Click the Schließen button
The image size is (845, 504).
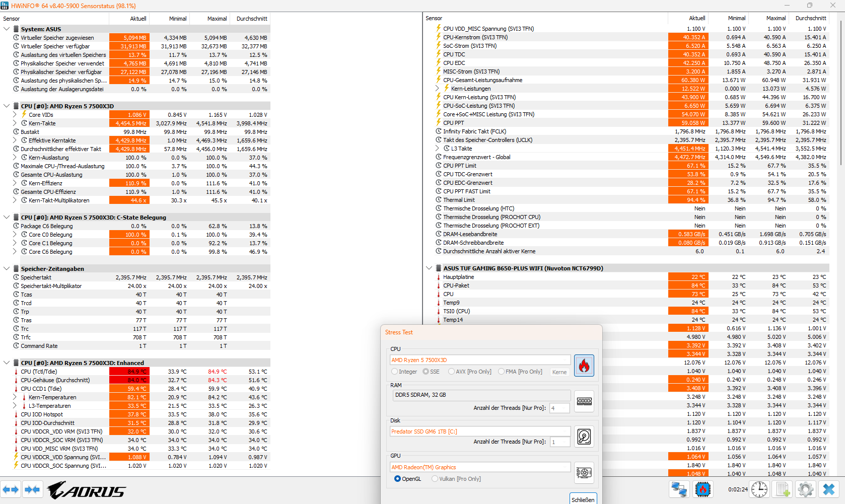(x=583, y=499)
